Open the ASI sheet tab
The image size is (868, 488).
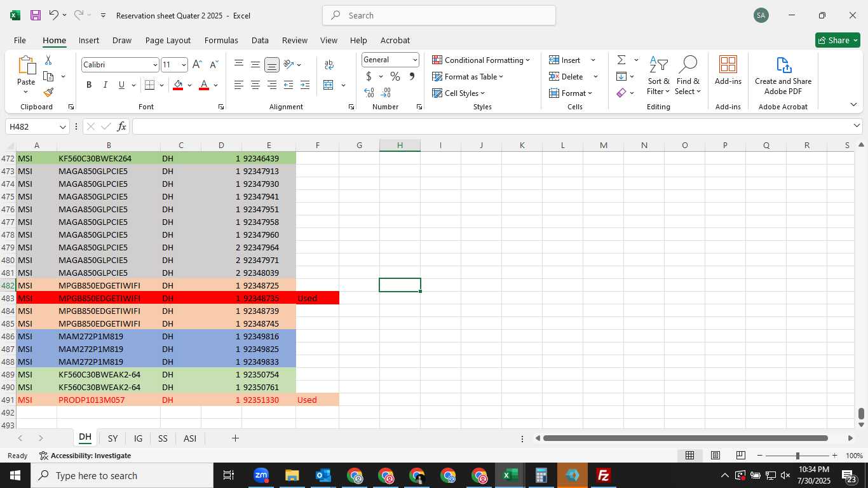pos(189,438)
